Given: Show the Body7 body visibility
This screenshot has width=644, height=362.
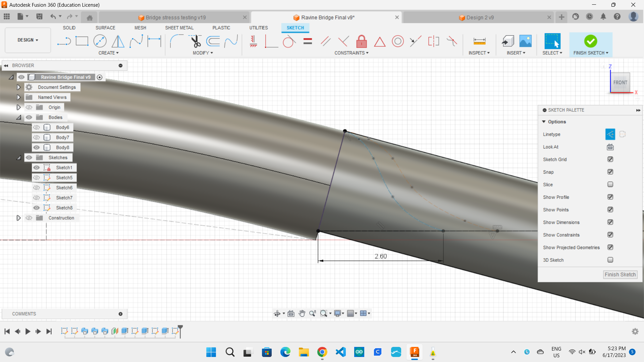Looking at the screenshot, I should [x=36, y=137].
